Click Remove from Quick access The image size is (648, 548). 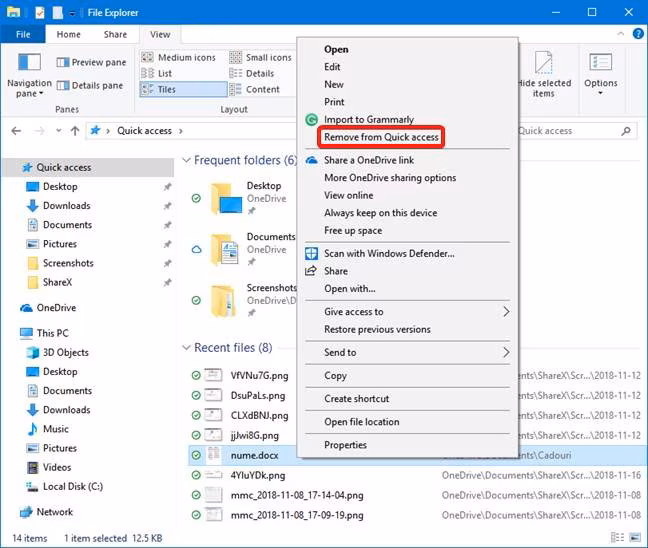coord(381,137)
